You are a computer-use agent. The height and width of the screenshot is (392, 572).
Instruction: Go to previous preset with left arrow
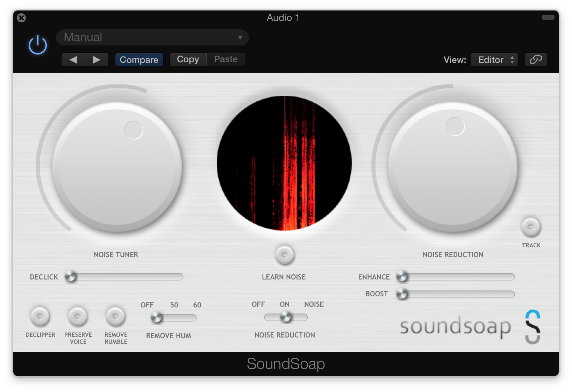[73, 60]
